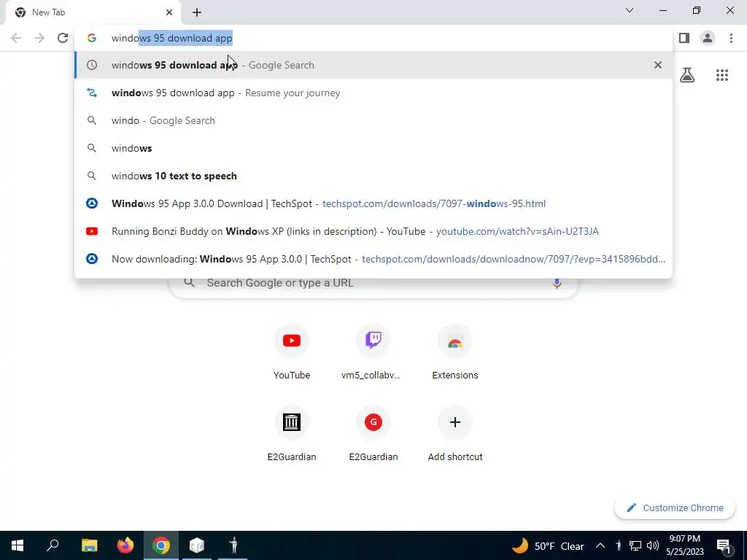Viewport: 747px width, 560px height.
Task: Open the tab search chevron
Action: (x=630, y=10)
